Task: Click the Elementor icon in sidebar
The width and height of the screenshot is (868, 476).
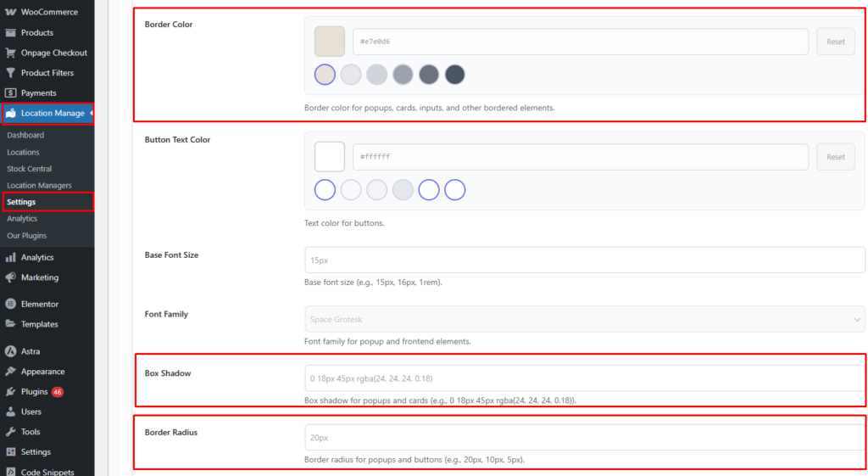Action: point(10,304)
